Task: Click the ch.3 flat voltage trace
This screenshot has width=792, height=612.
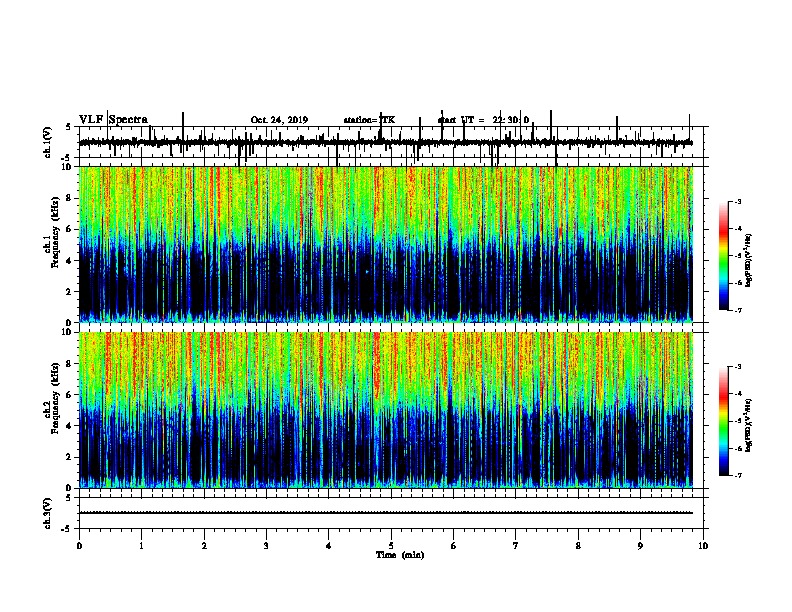Action: pos(385,513)
